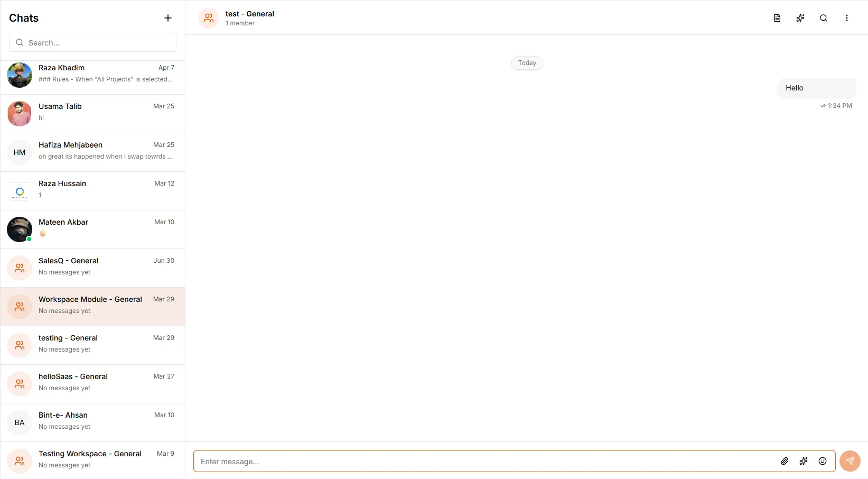Image resolution: width=868 pixels, height=479 pixels.
Task: Click the BA initials avatar
Action: click(20, 422)
